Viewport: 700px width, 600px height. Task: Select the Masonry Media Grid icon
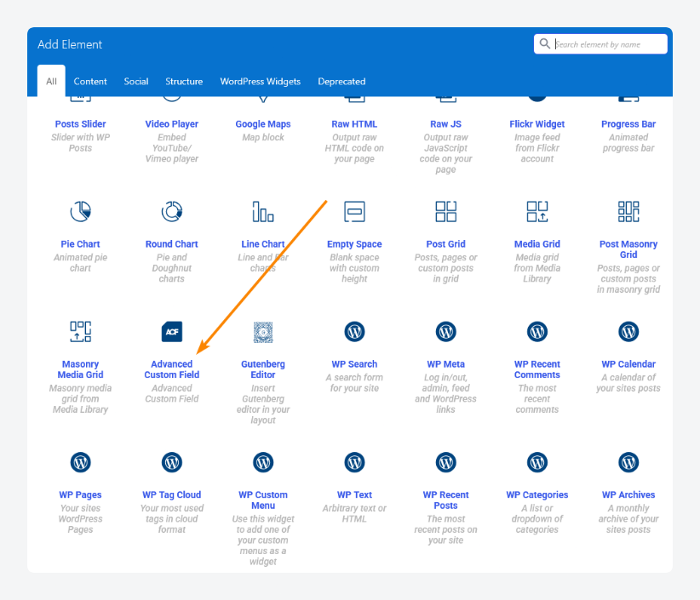(80, 331)
